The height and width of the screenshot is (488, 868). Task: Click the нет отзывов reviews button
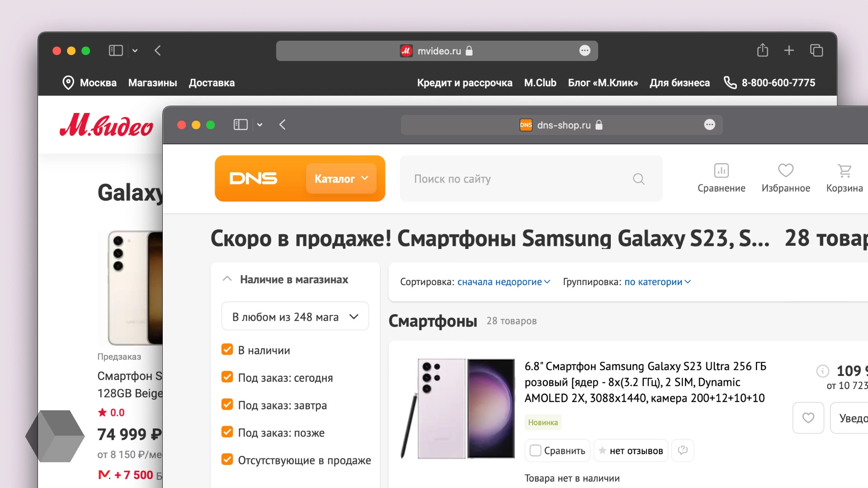pos(631,450)
